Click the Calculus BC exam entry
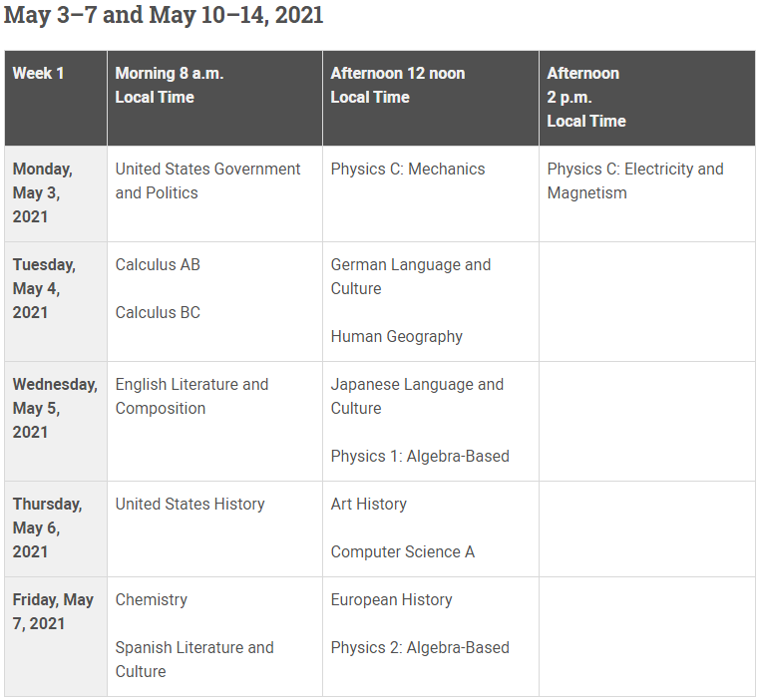The image size is (760, 700). point(158,312)
